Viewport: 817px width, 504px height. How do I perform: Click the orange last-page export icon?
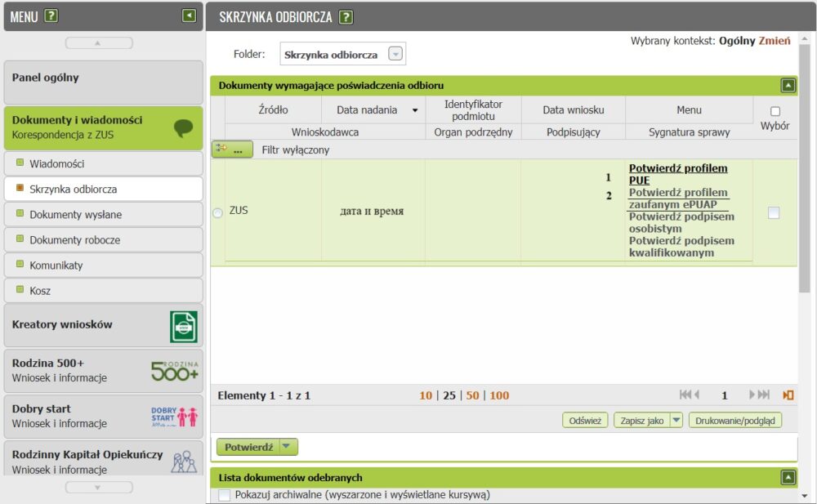click(788, 395)
